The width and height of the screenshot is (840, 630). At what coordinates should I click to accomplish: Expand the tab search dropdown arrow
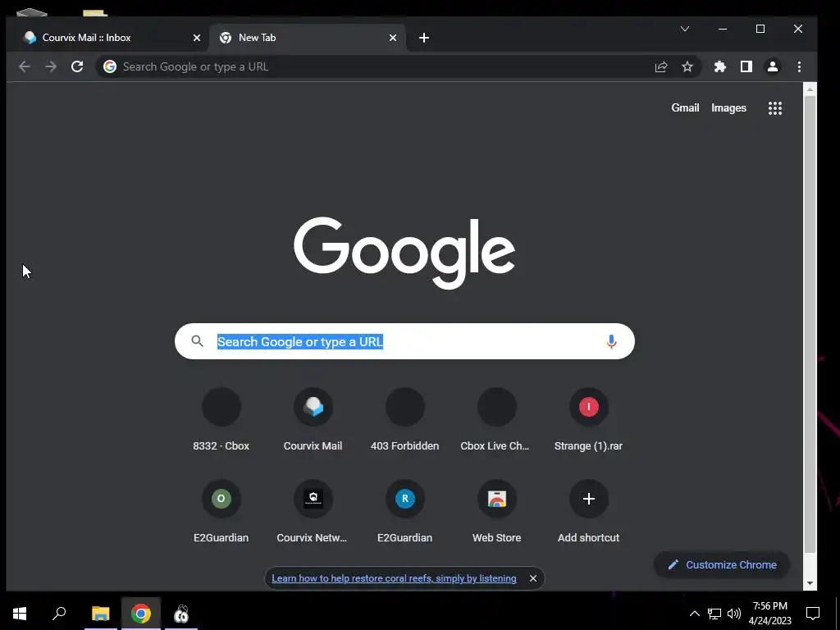click(685, 29)
